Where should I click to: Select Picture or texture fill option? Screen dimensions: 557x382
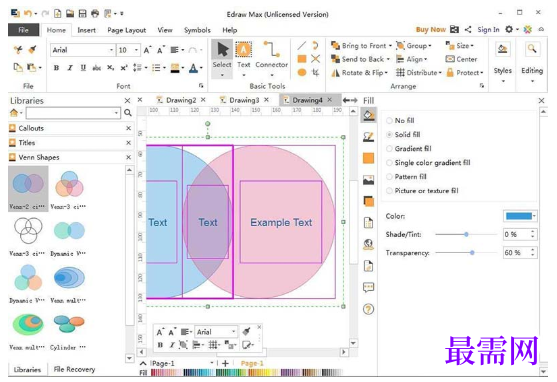click(422, 191)
